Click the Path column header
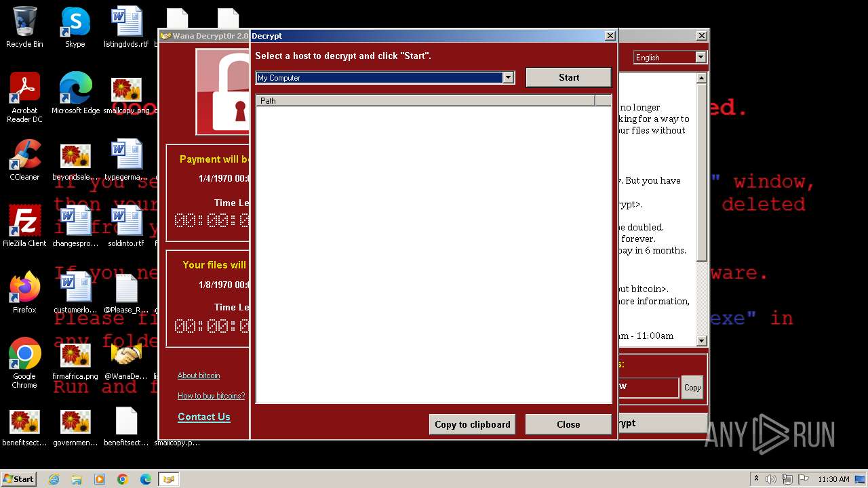The height and width of the screenshot is (488, 868). click(x=425, y=100)
